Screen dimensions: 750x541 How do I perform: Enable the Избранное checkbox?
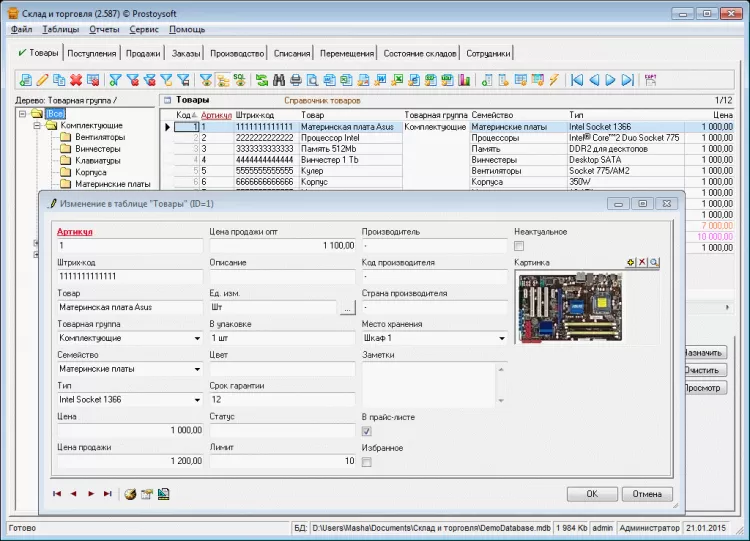tap(367, 461)
